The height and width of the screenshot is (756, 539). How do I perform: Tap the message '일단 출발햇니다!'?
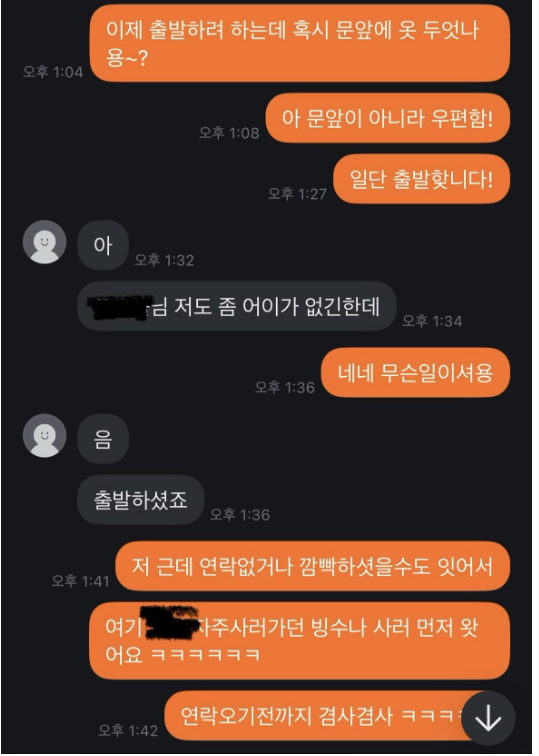pos(421,179)
